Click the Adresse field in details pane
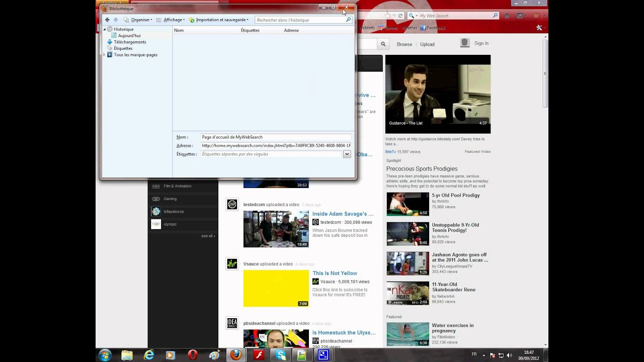Image resolution: width=644 pixels, height=362 pixels. coord(276,146)
